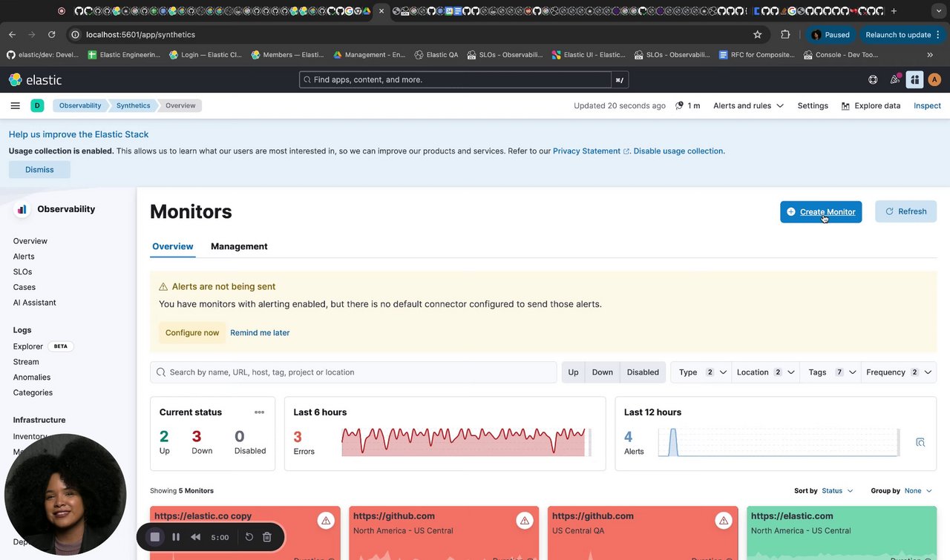Click the restart recording icon

click(x=249, y=537)
